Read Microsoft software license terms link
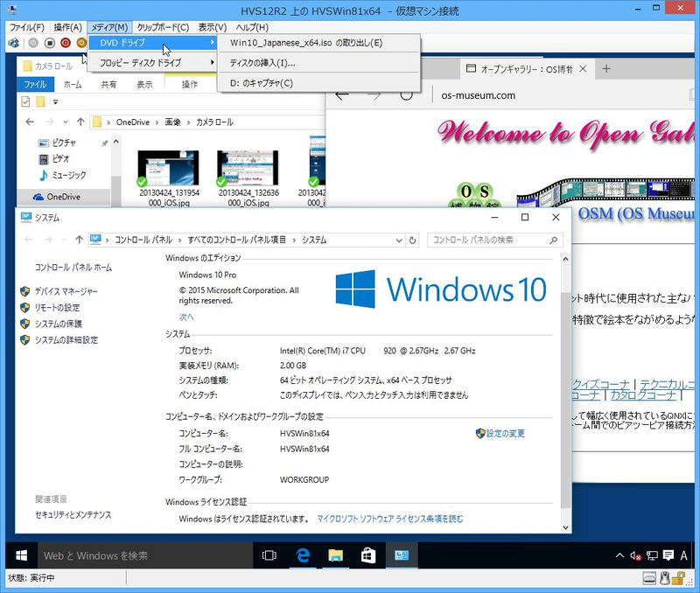This screenshot has height=593, width=700. click(x=390, y=519)
